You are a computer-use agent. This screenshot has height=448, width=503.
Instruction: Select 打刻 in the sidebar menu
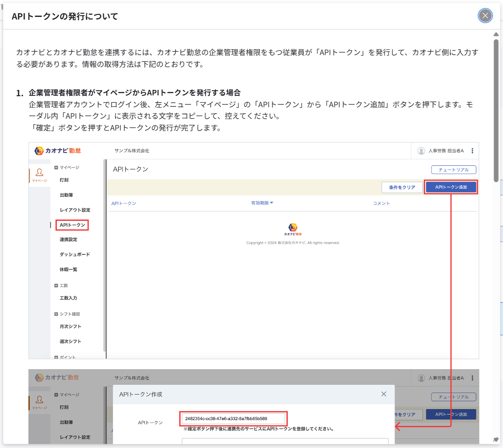pos(64,180)
